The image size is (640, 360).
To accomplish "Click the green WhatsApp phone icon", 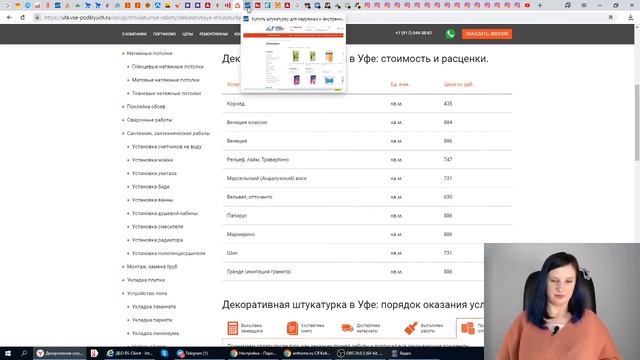I will (x=450, y=34).
